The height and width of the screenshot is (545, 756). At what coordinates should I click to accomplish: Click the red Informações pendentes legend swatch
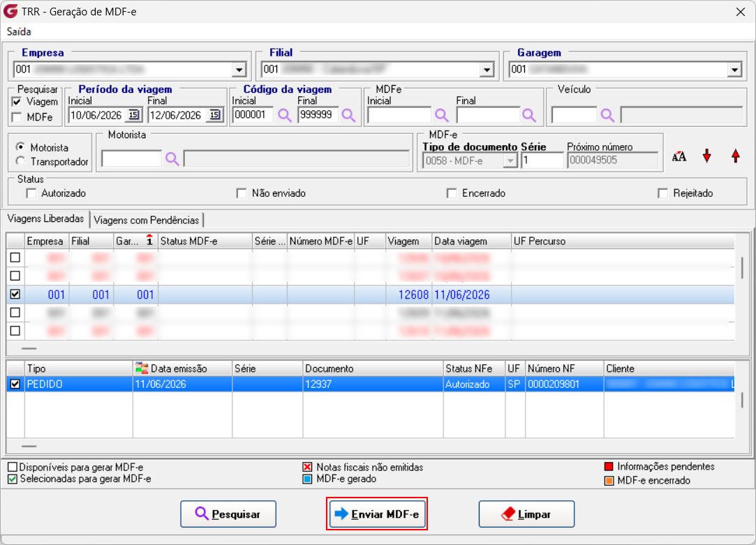coord(609,466)
